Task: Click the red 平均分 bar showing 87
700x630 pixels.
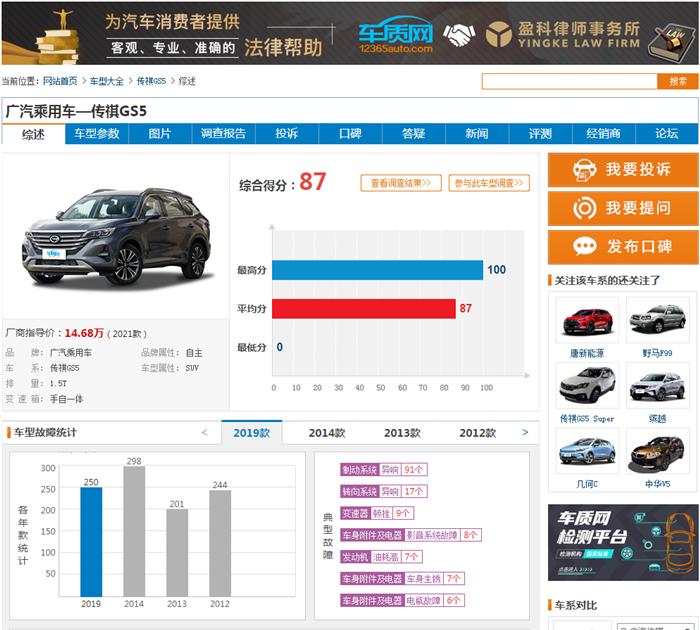Action: [x=364, y=309]
